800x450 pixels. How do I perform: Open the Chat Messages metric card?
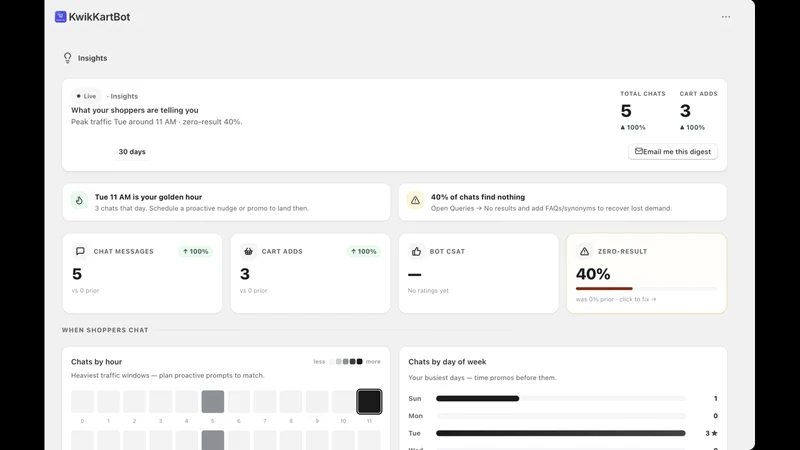(x=142, y=273)
